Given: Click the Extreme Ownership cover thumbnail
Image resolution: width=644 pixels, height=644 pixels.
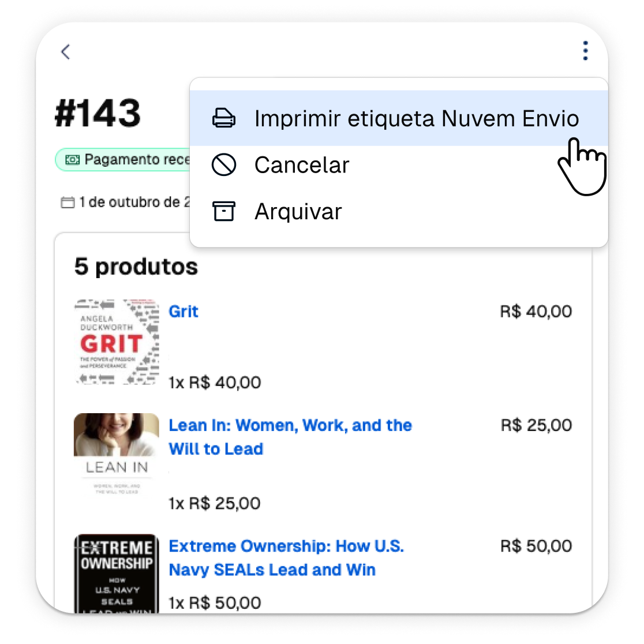Looking at the screenshot, I should (x=117, y=574).
